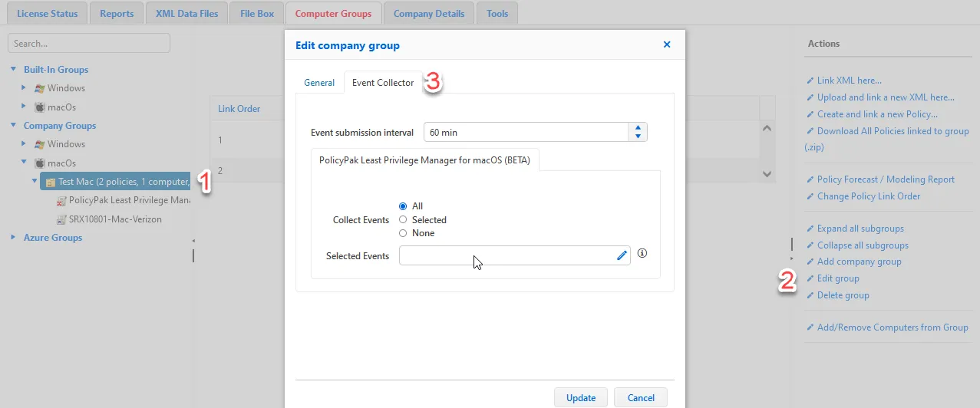Click the info icon beside Selected Events

[642, 254]
